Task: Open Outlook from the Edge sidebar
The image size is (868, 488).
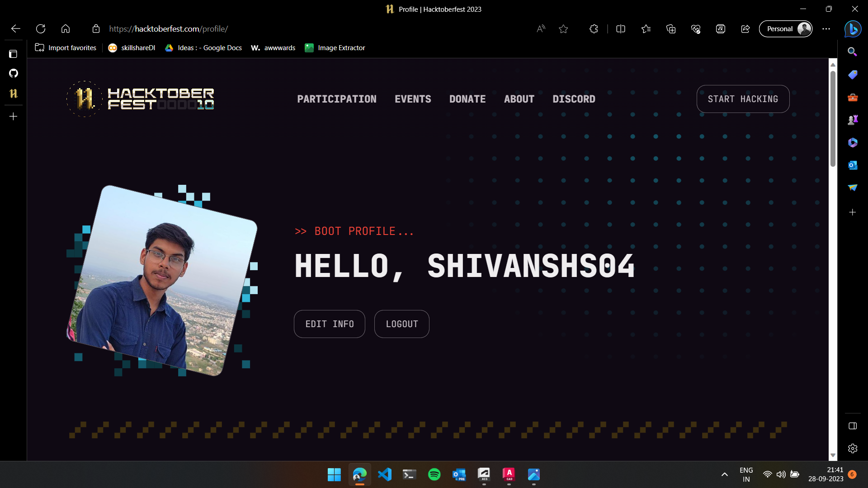Action: click(853, 165)
